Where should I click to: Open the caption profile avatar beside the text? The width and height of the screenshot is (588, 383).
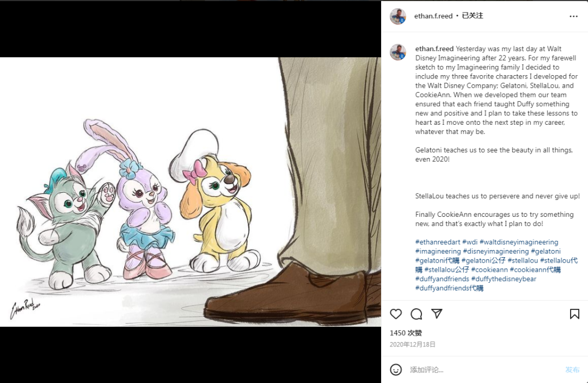tap(398, 52)
